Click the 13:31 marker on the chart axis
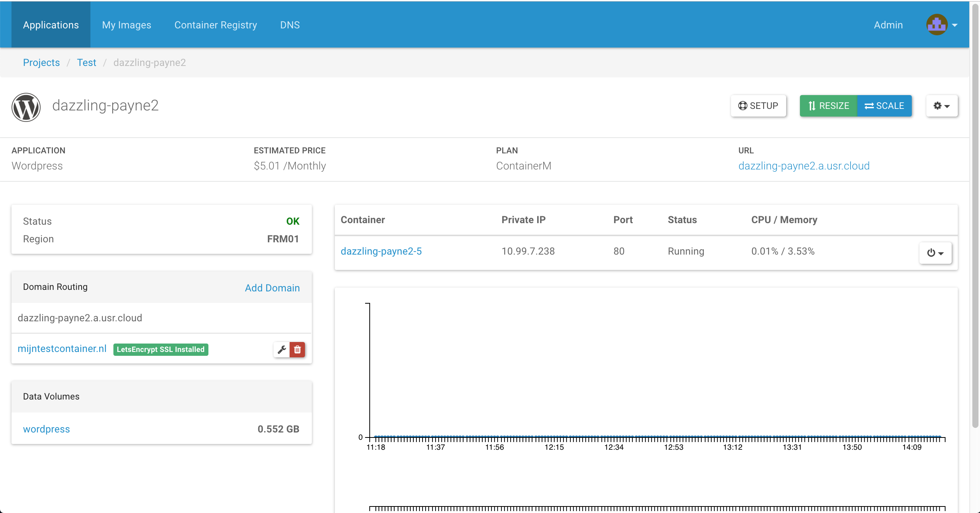The image size is (980, 513). pos(792,447)
